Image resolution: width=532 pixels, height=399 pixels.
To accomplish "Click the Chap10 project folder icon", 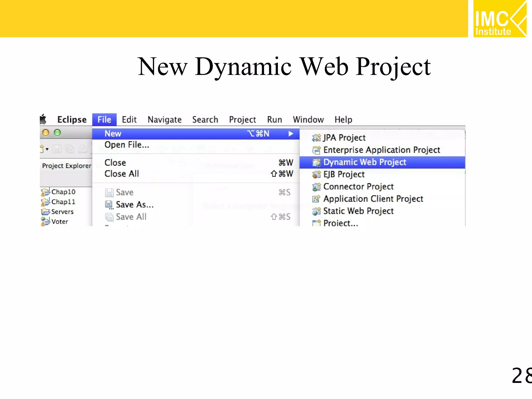I will (45, 192).
